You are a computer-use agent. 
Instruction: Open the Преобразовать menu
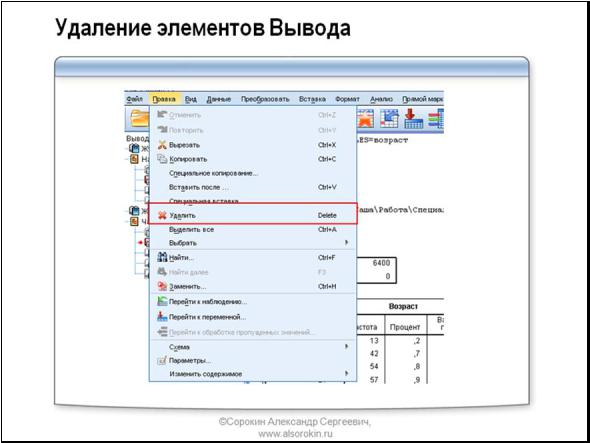[x=265, y=99]
